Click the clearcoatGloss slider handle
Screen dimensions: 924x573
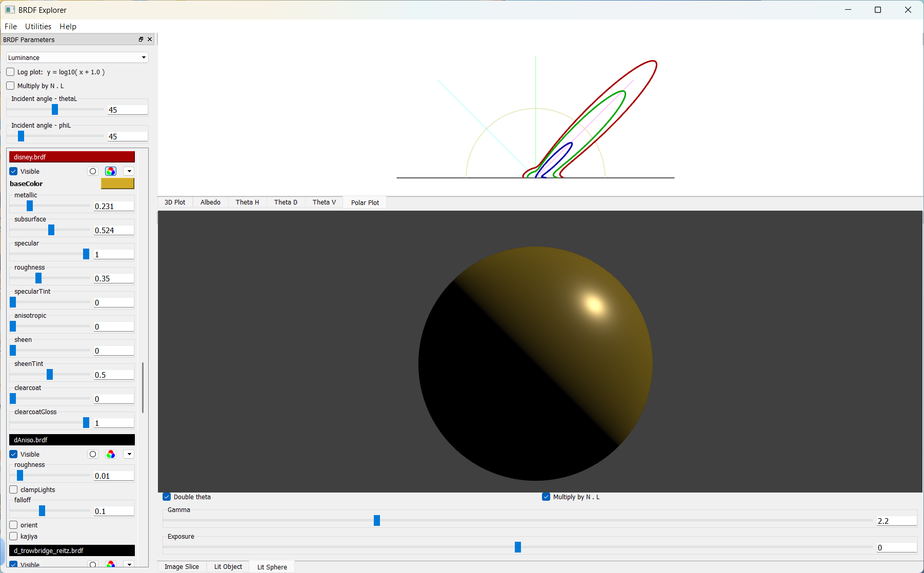pyautogui.click(x=86, y=423)
